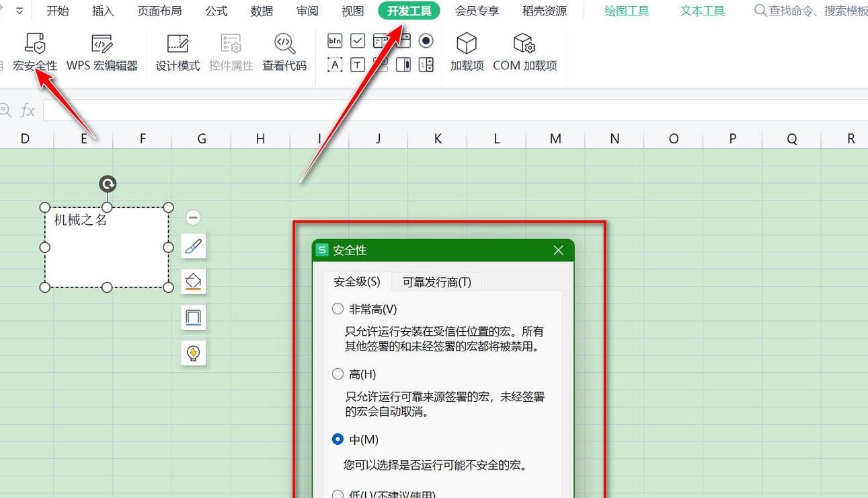
Task: Click the search magnifier icon in the title bar
Action: (760, 11)
